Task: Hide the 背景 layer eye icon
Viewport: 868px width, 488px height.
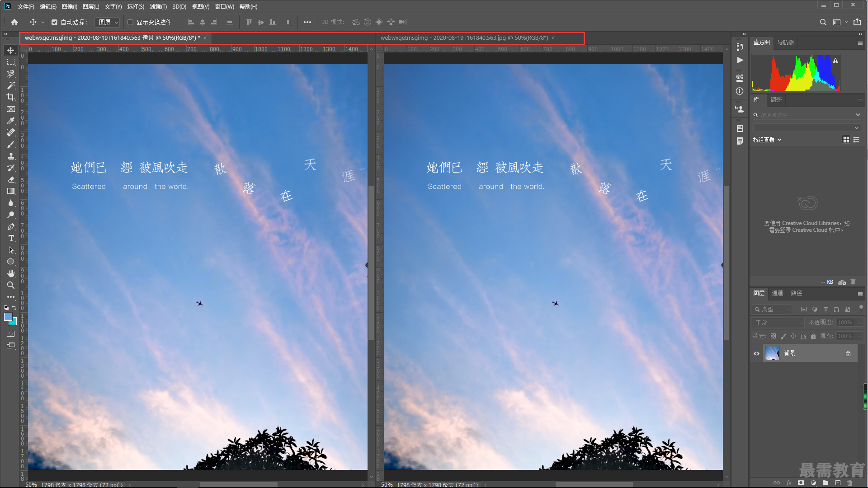Action: 756,353
